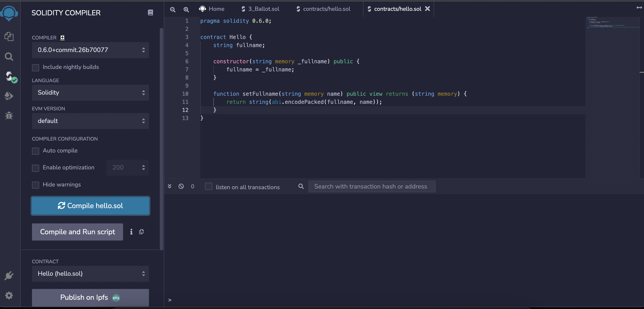Image resolution: width=644 pixels, height=309 pixels.
Task: Open the File Explorer sidebar icon
Action: tap(9, 36)
